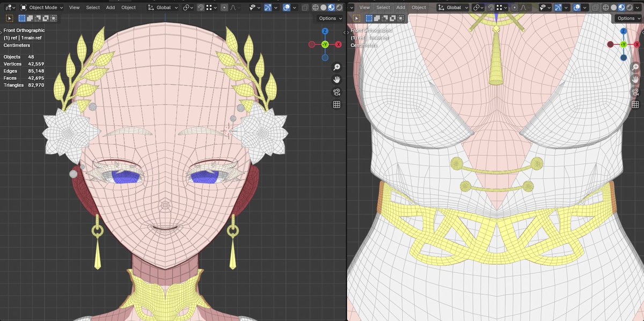Open Global orientation dropdown in left viewport
644x321 pixels.
[163, 8]
